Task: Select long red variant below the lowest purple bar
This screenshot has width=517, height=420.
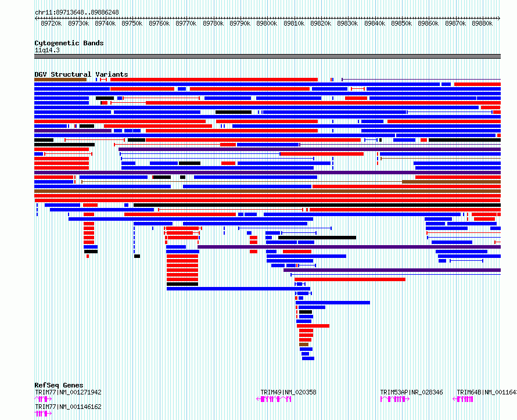Action: [350, 279]
